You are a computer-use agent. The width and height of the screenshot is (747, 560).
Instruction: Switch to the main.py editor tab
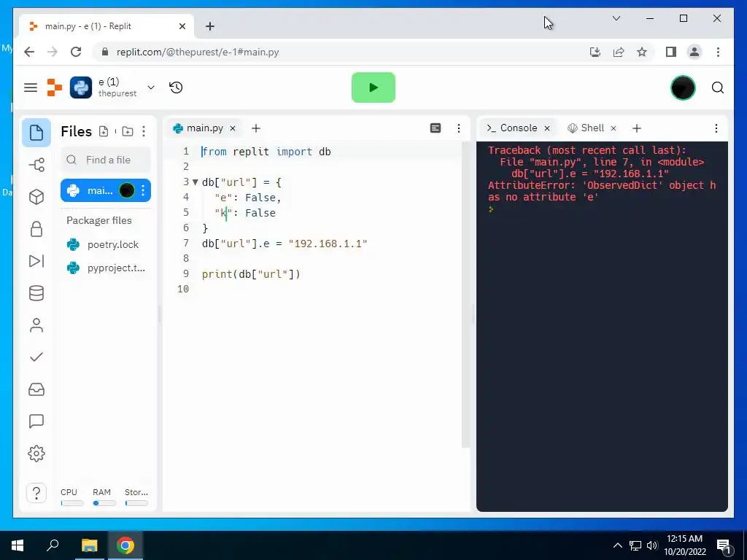(204, 128)
